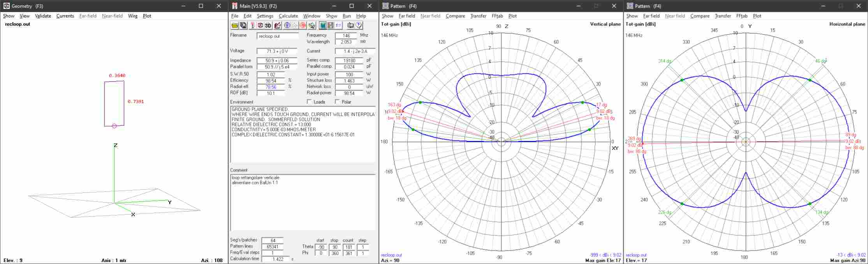Viewport: 868px width, 264px height.
Task: Expand the Currents menu in Geometry window
Action: 65,16
